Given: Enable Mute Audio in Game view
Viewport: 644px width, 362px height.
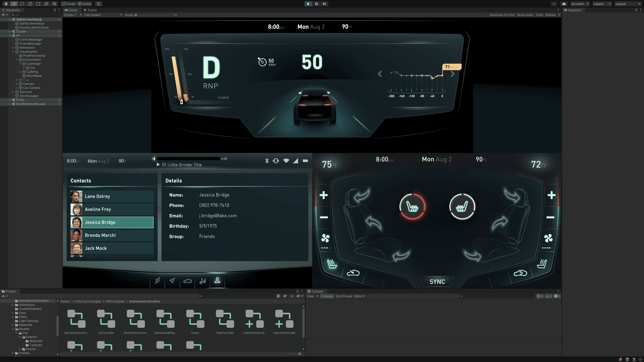Looking at the screenshot, I should pyautogui.click(x=525, y=15).
